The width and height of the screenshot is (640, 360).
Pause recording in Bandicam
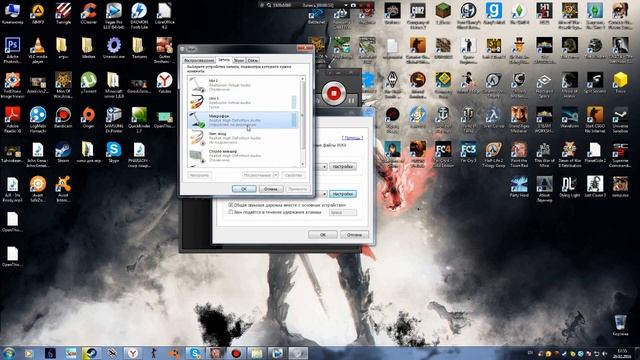coord(351,100)
